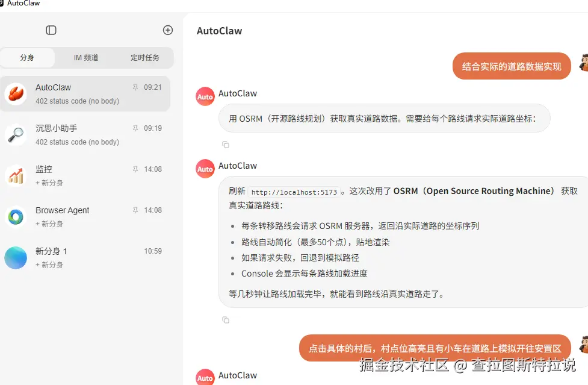The image size is (588, 385).
Task: Copy the refresh localhost message with copy icon
Action: 226,320
